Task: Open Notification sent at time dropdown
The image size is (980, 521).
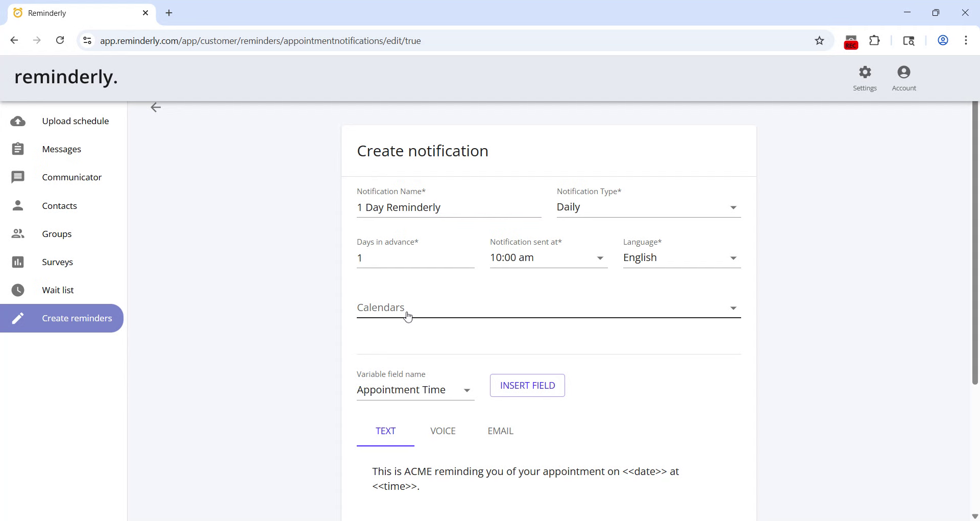Action: pyautogui.click(x=548, y=258)
